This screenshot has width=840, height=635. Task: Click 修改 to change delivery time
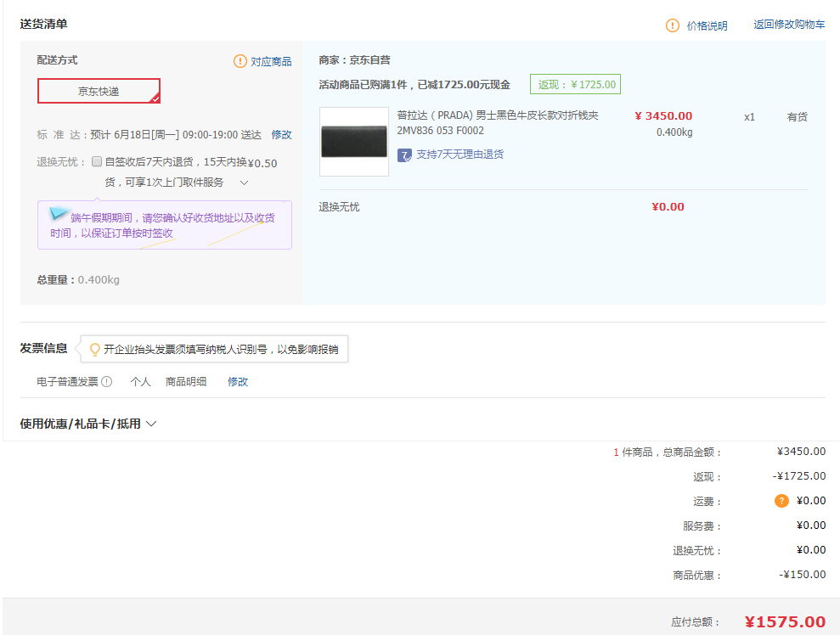pos(281,134)
